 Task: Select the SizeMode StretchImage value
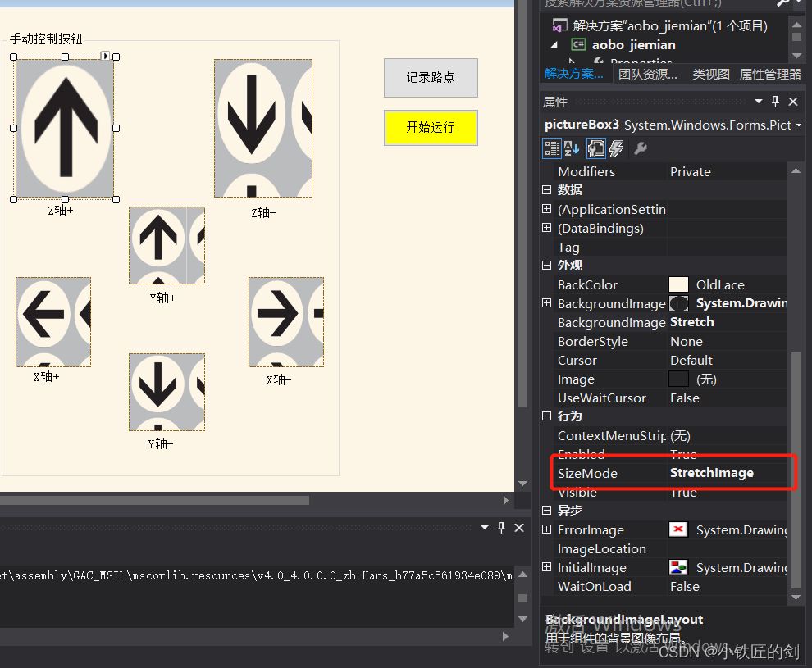[712, 473]
